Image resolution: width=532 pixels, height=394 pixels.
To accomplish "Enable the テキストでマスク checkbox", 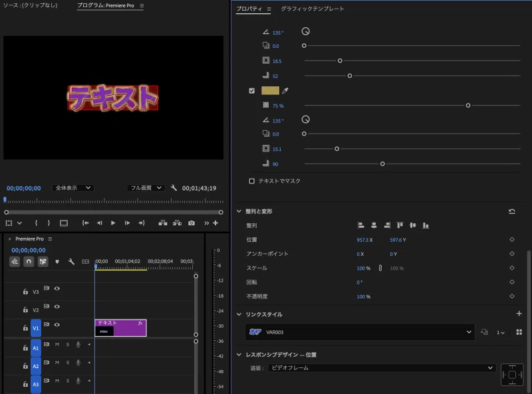I will 252,181.
